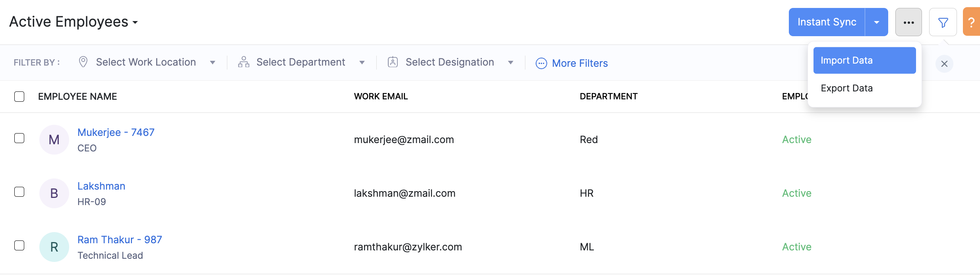Click Mukerjee's M avatar icon
The width and height of the screenshot is (980, 279).
pos(54,139)
